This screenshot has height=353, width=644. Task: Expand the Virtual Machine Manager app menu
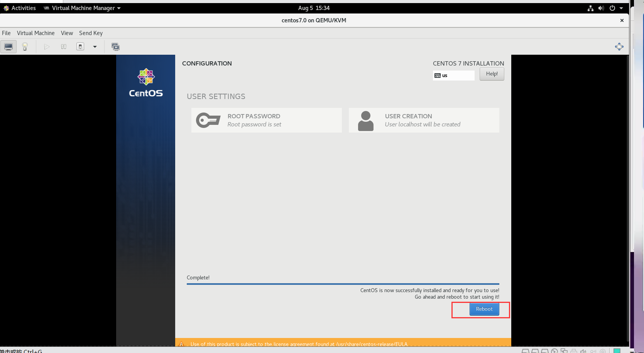tap(82, 8)
